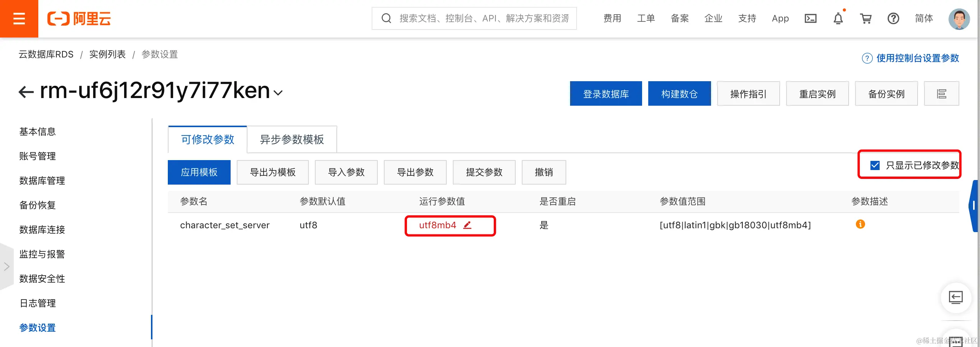Screen dimensions: 980x347
Task: Click the default value utf8 cell
Action: click(x=308, y=225)
